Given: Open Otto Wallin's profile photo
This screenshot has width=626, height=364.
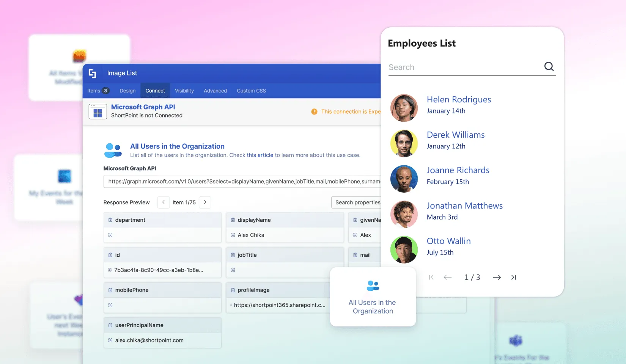Looking at the screenshot, I should coord(404,249).
